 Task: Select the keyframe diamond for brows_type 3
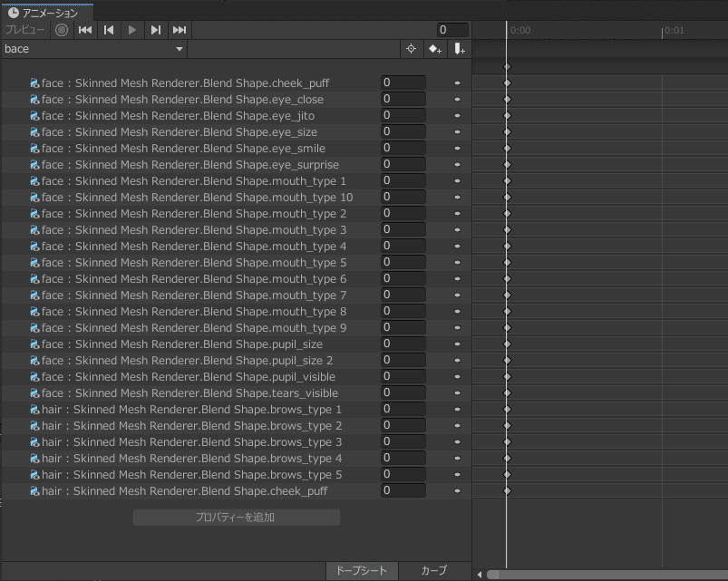tap(507, 441)
